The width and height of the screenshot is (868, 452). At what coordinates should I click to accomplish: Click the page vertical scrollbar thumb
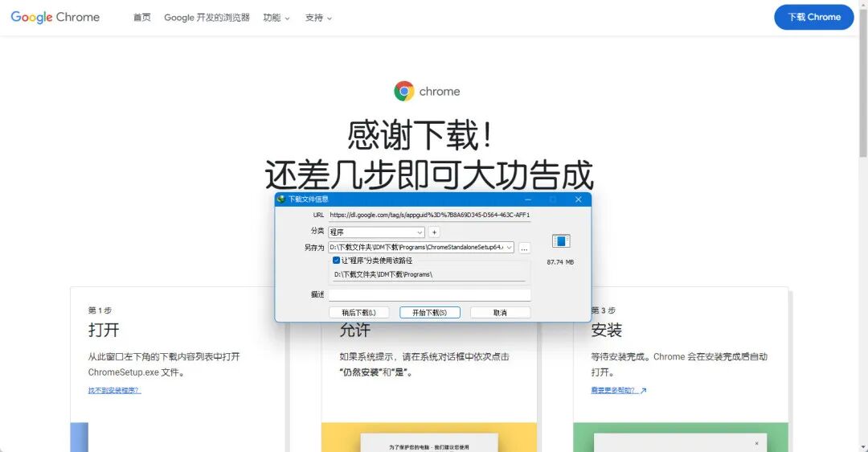pos(863,83)
